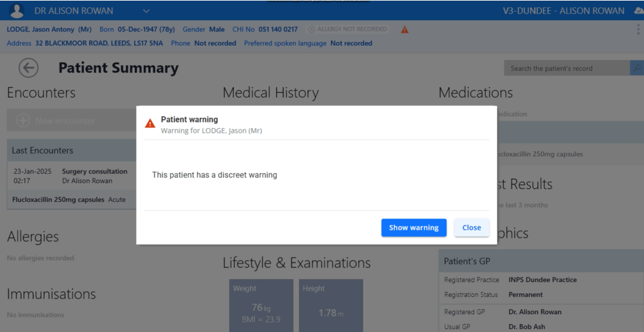This screenshot has width=644, height=332.
Task: Click the Height 1.78 m tile
Action: click(331, 306)
